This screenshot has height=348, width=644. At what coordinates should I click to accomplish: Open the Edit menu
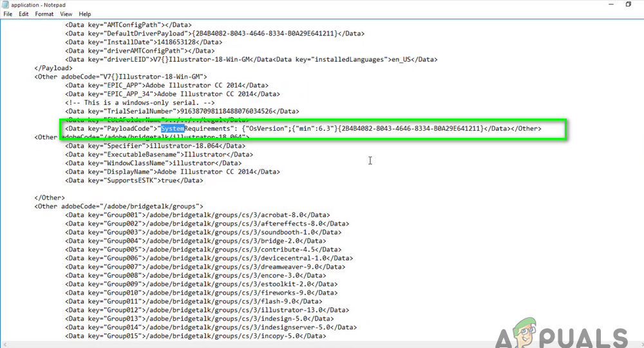[x=23, y=14]
